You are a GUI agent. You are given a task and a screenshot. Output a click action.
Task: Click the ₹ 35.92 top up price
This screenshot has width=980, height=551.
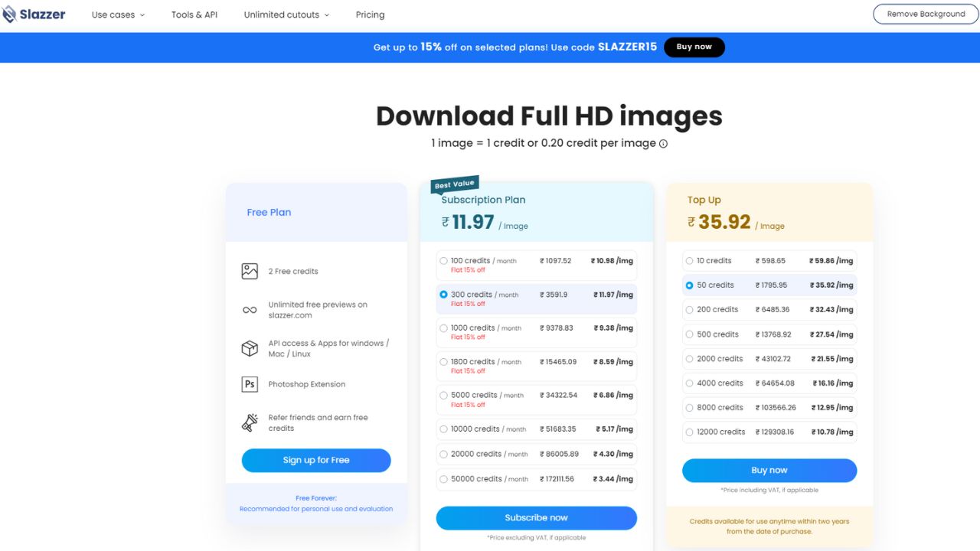(719, 222)
